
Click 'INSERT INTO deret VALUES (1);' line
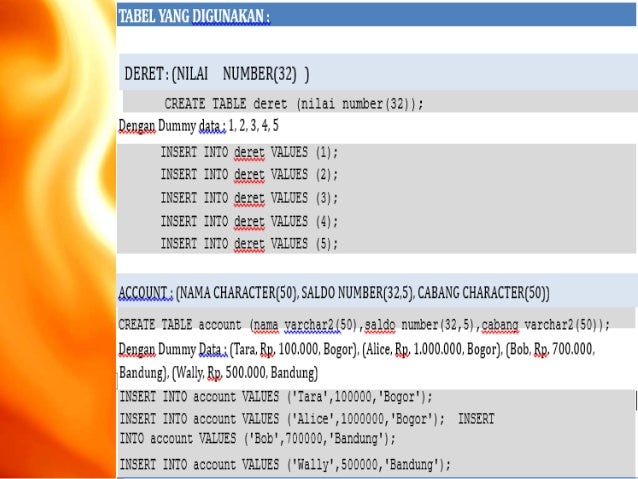point(249,152)
